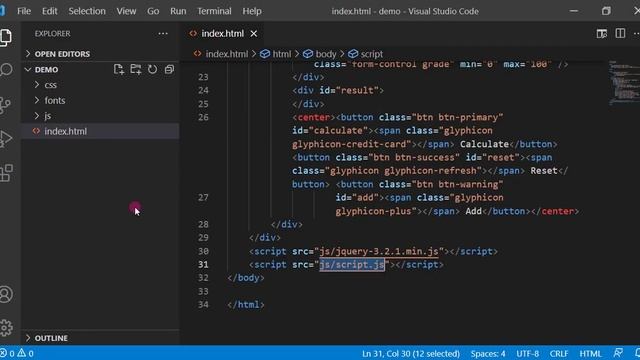The width and height of the screenshot is (640, 360).
Task: Click the closing body tag line 32
Action: coord(246,278)
